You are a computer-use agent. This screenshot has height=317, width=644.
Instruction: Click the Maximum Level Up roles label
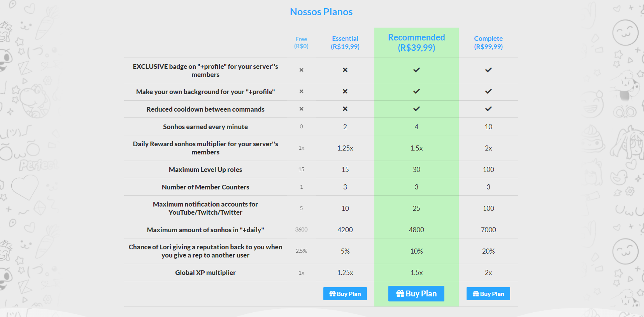(205, 170)
